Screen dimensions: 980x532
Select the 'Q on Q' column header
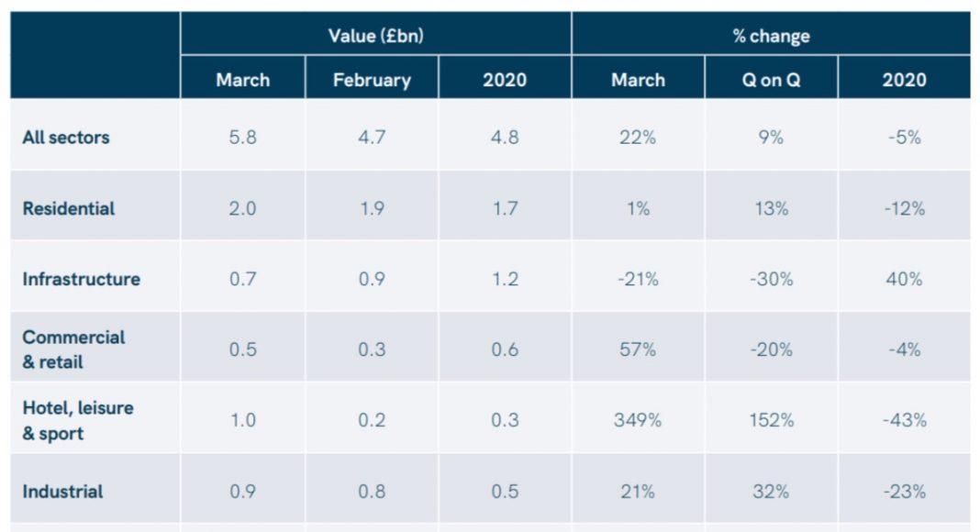771,80
